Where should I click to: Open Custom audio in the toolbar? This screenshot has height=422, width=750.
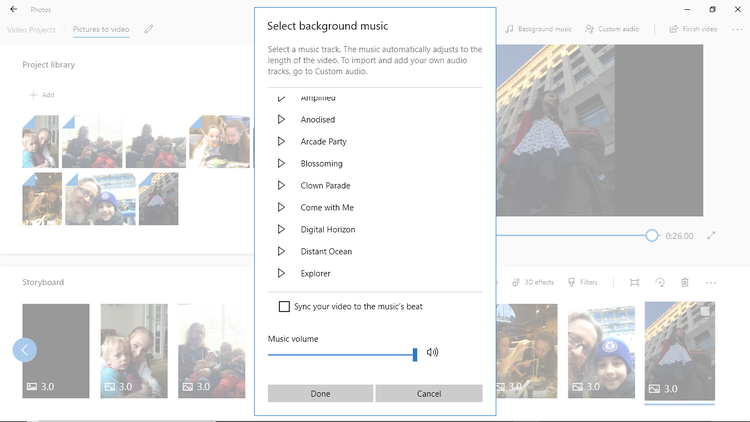click(612, 29)
